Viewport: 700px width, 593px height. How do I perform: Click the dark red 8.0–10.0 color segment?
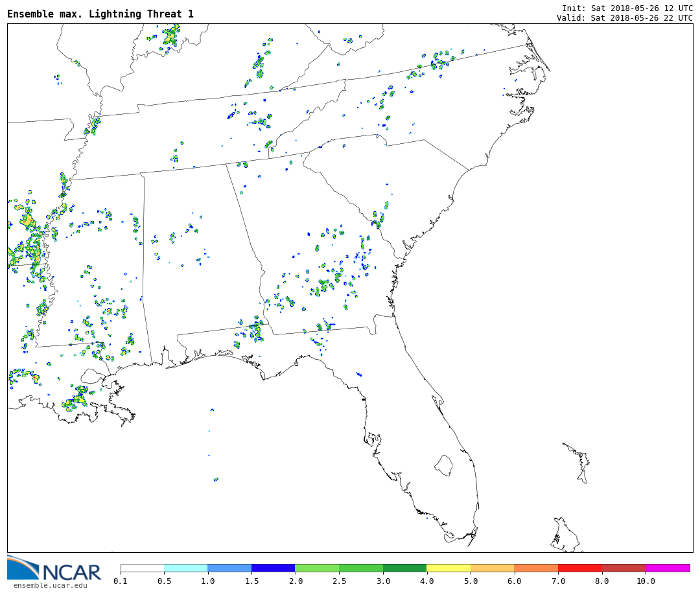623,568
